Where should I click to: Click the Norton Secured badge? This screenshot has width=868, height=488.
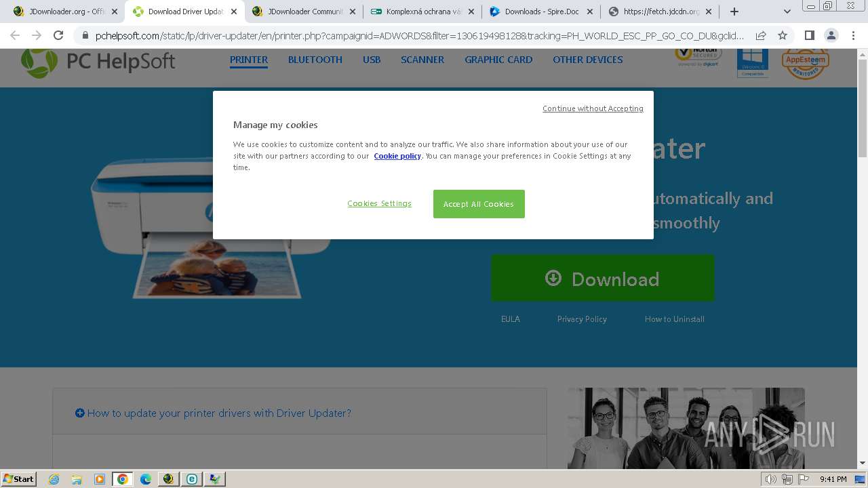pyautogui.click(x=698, y=57)
